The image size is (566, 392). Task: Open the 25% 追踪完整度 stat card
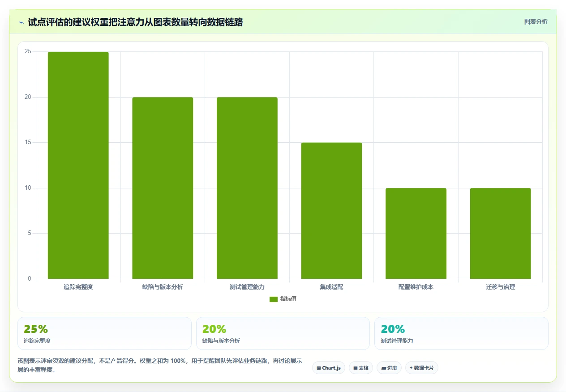[x=104, y=333]
